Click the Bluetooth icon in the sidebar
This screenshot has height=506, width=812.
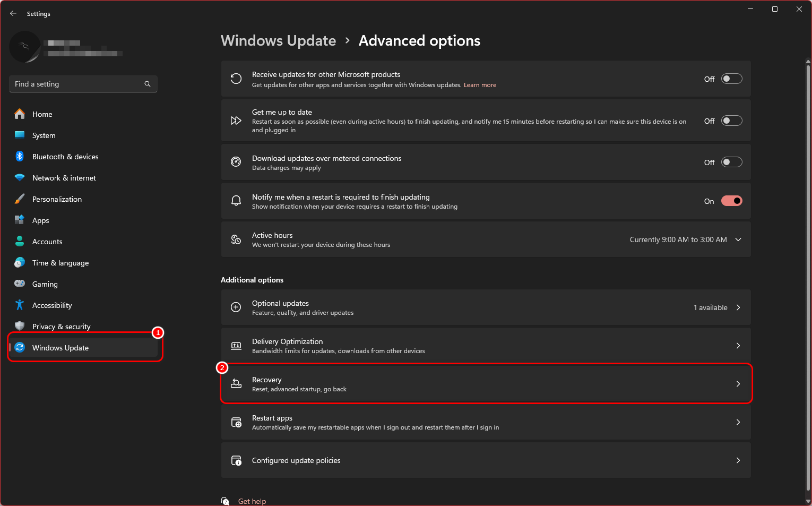[x=20, y=157]
